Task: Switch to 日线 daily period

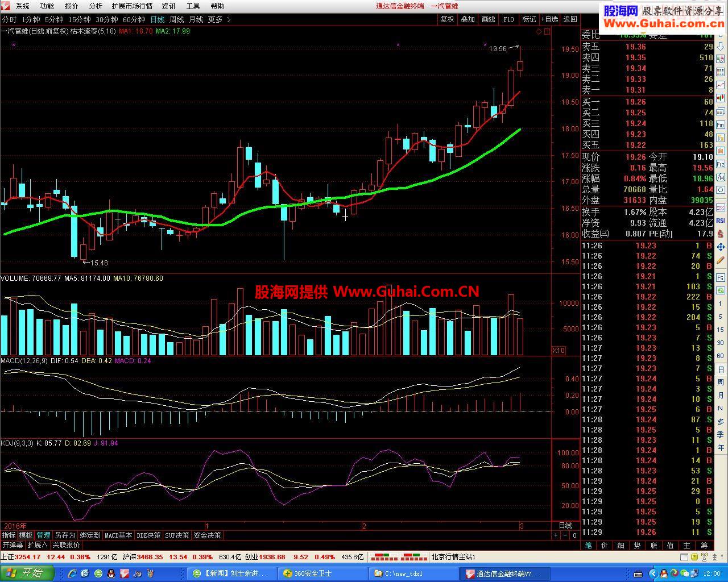Action: coord(158,19)
